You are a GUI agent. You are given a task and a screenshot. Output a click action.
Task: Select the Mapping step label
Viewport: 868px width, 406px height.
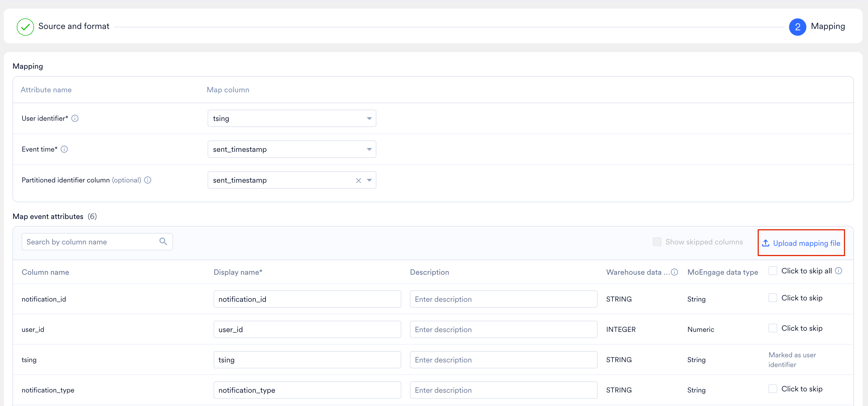tap(827, 26)
